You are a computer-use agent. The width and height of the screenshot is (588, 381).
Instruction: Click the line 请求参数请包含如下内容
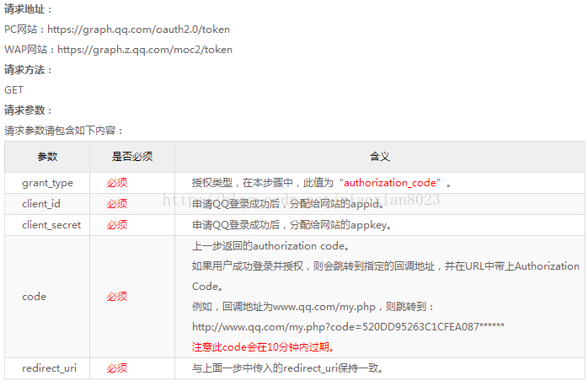tap(63, 131)
